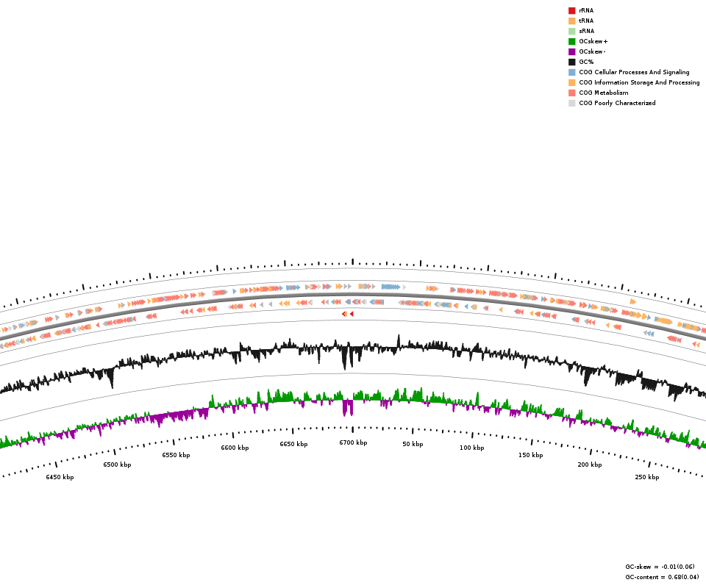The image size is (706, 588).
Task: Click the 50 kbp position label
Action: pos(413,445)
